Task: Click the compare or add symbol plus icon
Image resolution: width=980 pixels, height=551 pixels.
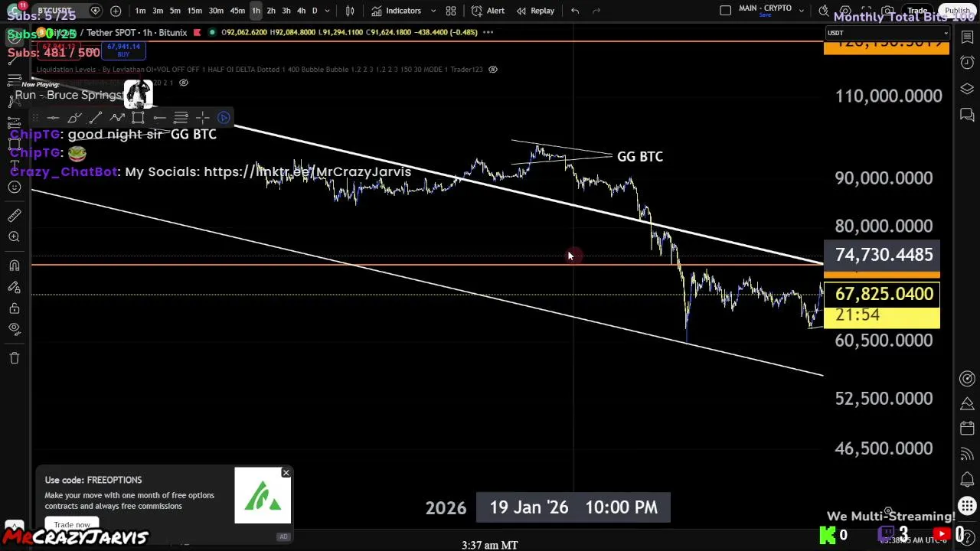Action: (116, 11)
